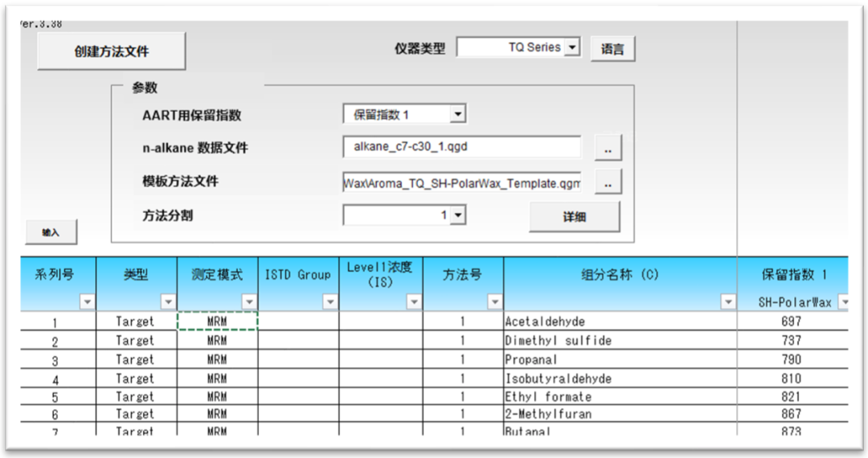Click the n-alkane data file field
Viewport: 868px width, 458px height.
(x=461, y=148)
